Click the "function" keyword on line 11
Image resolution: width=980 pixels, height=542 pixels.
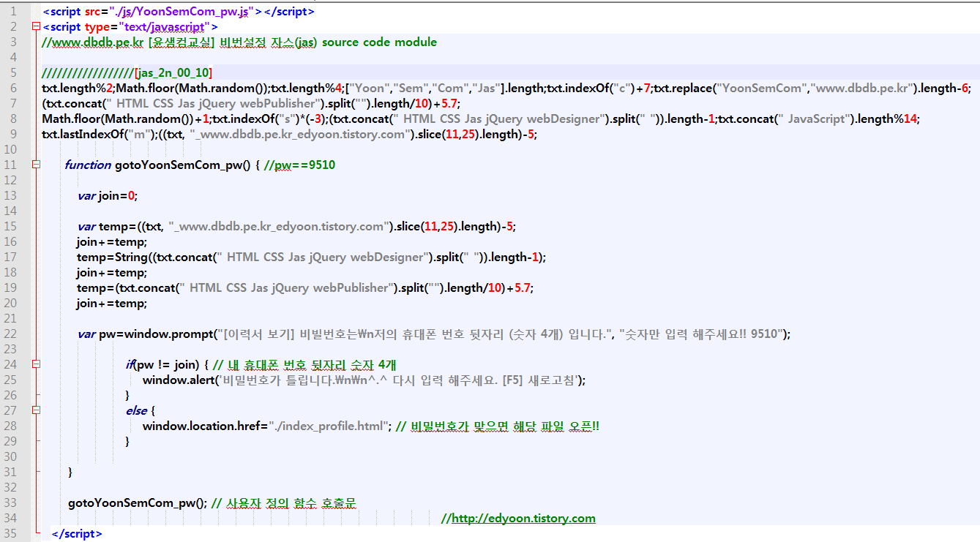tap(88, 165)
